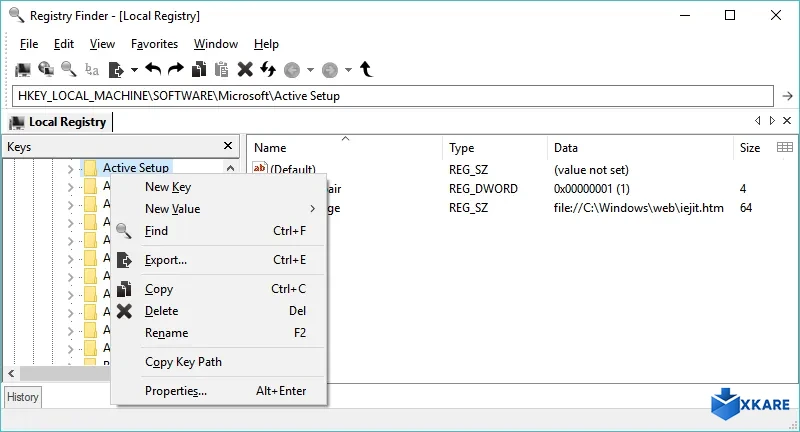Click the Keys tree scroll-up arrow

(230, 167)
